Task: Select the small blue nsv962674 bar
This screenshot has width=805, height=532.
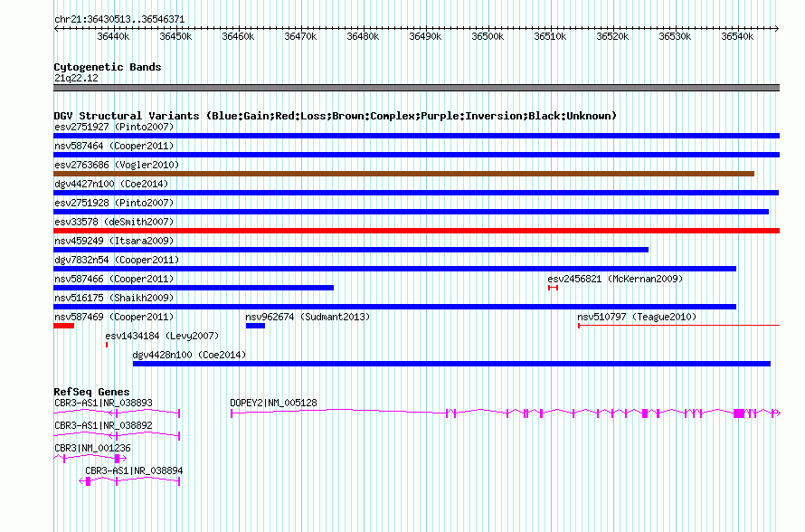Action: point(255,326)
